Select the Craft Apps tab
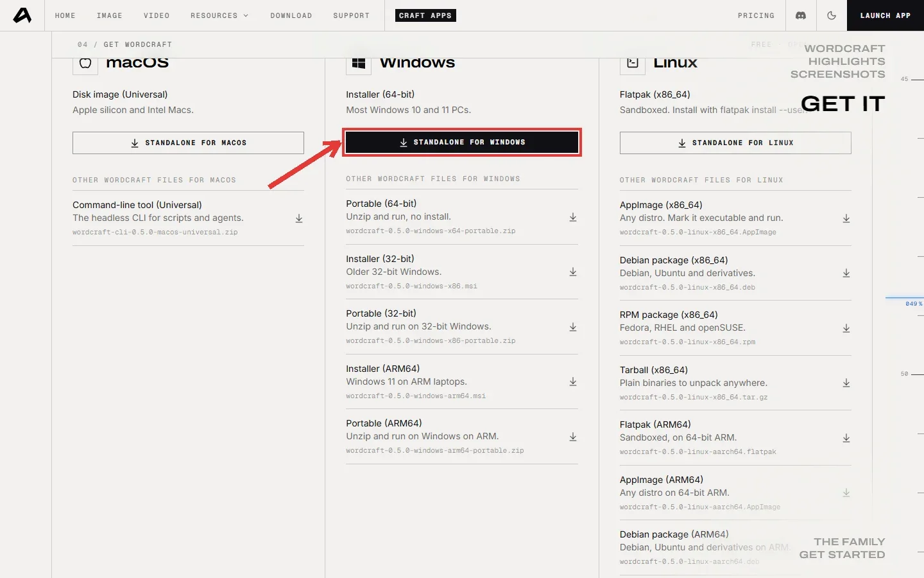Image resolution: width=924 pixels, height=578 pixels. coord(425,15)
